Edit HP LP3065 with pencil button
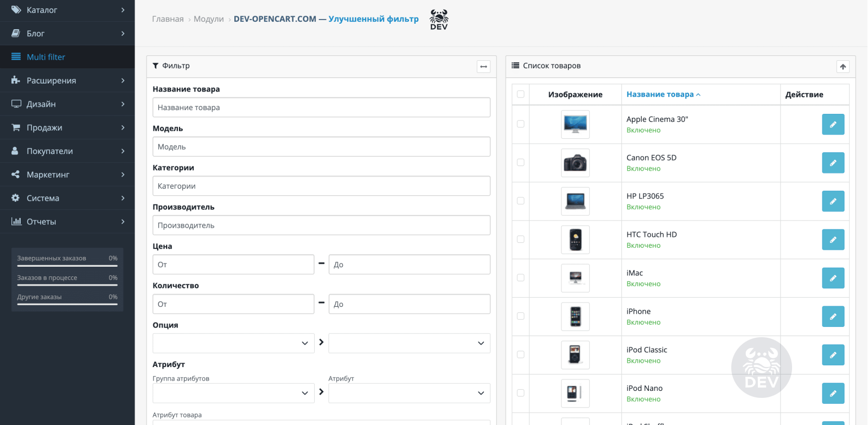 (x=833, y=201)
